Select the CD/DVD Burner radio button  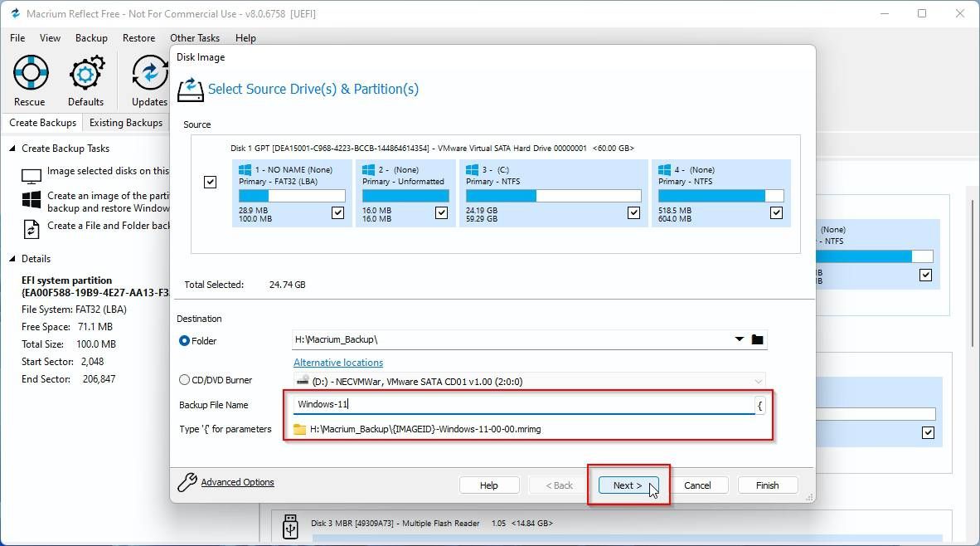coord(184,380)
